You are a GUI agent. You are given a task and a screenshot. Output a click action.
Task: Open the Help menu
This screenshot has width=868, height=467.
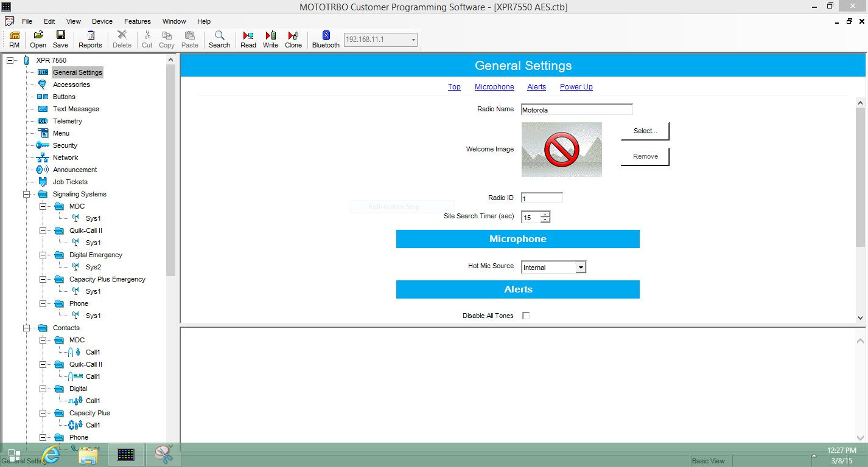(204, 21)
